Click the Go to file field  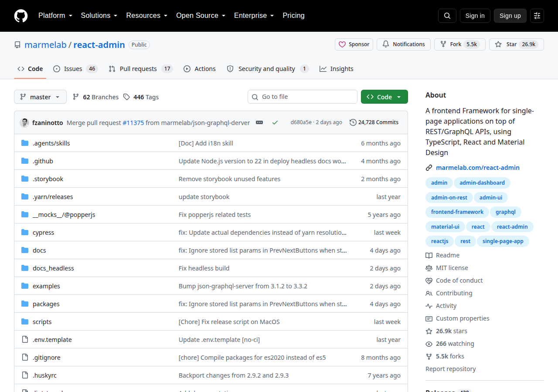pos(303,97)
